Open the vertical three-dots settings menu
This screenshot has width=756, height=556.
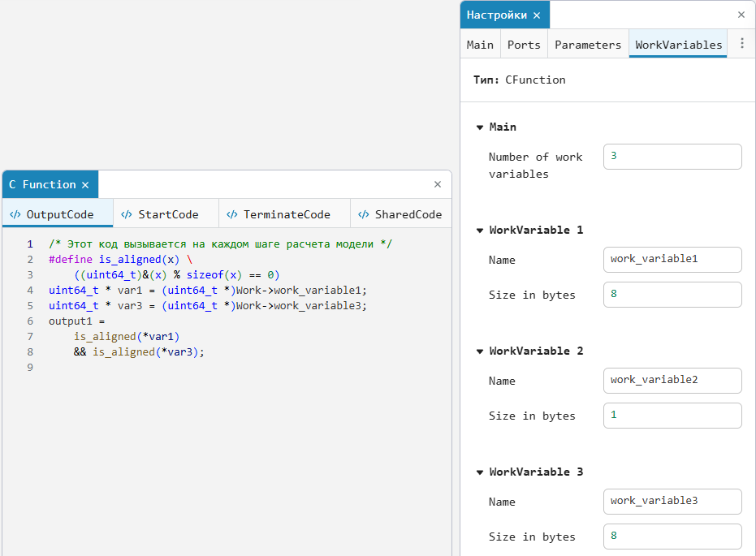pos(742,43)
